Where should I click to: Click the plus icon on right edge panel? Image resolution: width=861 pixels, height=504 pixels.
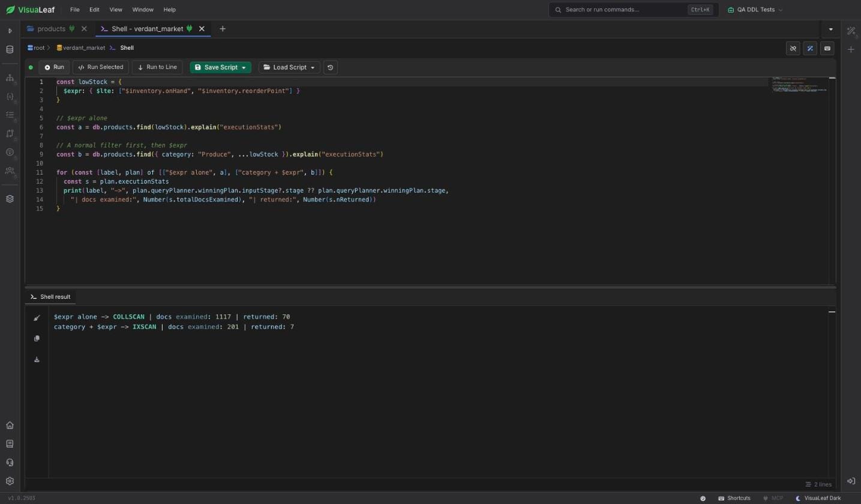[851, 50]
